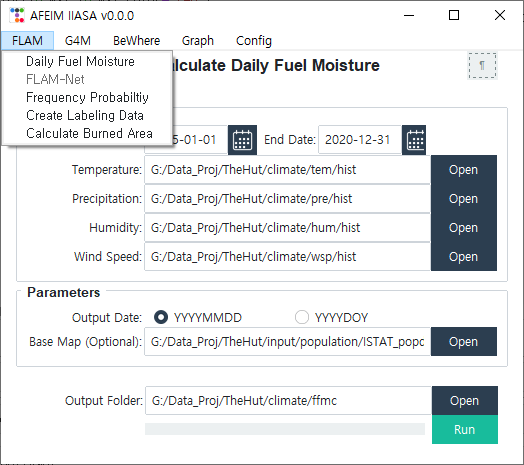Run the fuel moisture calculation
524x465 pixels.
coord(465,430)
